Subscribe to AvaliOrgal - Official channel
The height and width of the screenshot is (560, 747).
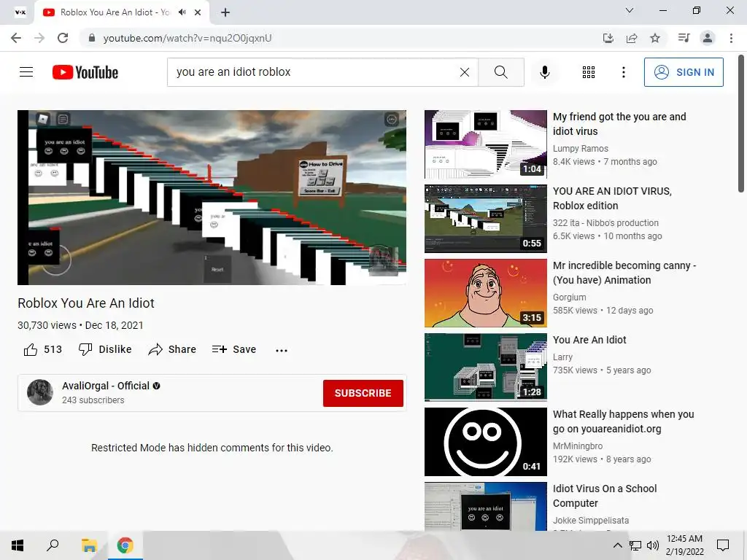(363, 393)
